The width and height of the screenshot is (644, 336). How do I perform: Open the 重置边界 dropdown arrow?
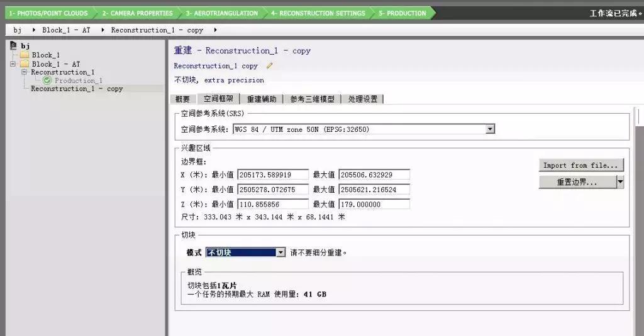pyautogui.click(x=620, y=182)
